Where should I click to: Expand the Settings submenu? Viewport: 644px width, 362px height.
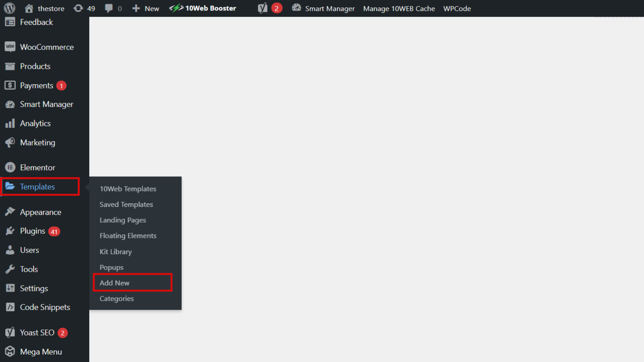point(34,288)
